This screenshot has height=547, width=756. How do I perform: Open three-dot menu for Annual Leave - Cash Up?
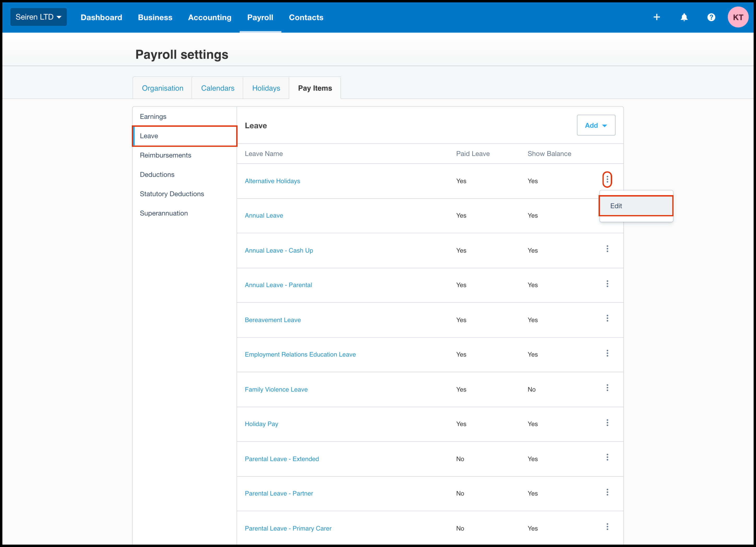607,249
